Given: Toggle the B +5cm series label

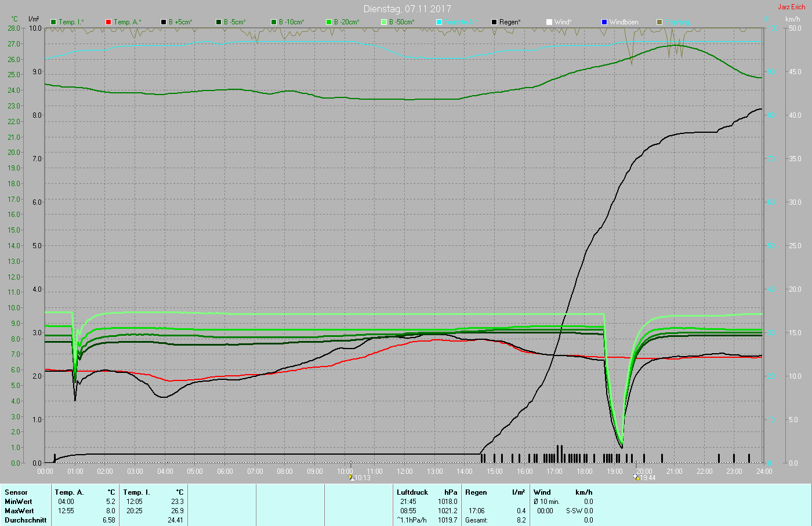Looking at the screenshot, I should tap(180, 22).
